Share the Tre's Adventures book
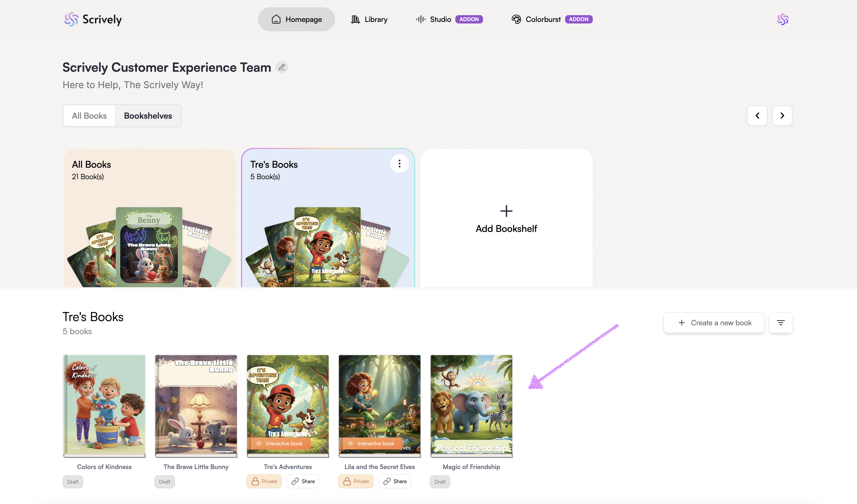The width and height of the screenshot is (857, 504). (303, 481)
